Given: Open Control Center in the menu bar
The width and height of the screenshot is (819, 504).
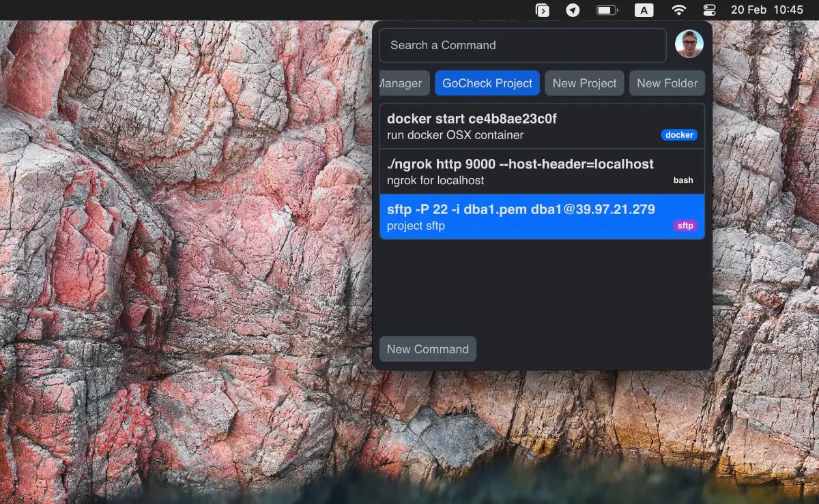Looking at the screenshot, I should pos(709,10).
